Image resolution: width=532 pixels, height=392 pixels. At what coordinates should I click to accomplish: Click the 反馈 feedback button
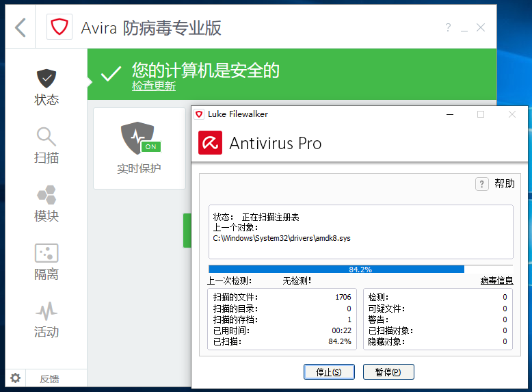[49, 379]
